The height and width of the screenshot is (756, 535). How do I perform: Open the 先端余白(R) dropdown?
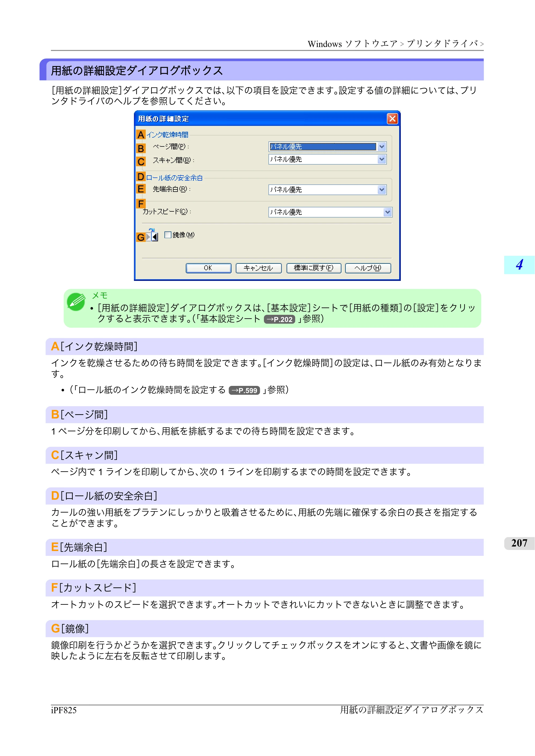[328, 190]
